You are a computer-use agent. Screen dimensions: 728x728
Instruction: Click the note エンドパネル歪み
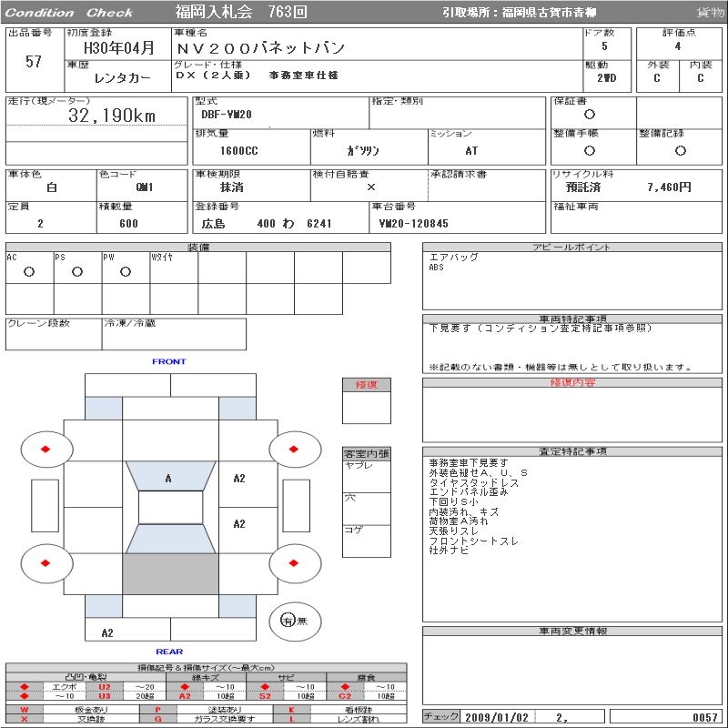point(469,492)
